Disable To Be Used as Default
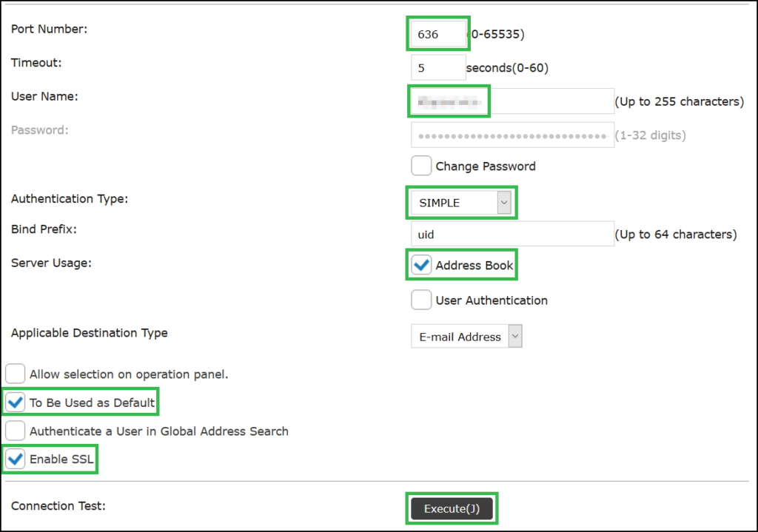758x532 pixels. pyautogui.click(x=15, y=402)
